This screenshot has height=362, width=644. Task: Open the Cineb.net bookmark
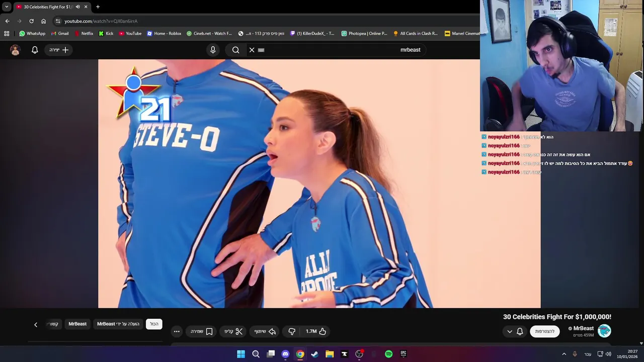[x=209, y=34]
